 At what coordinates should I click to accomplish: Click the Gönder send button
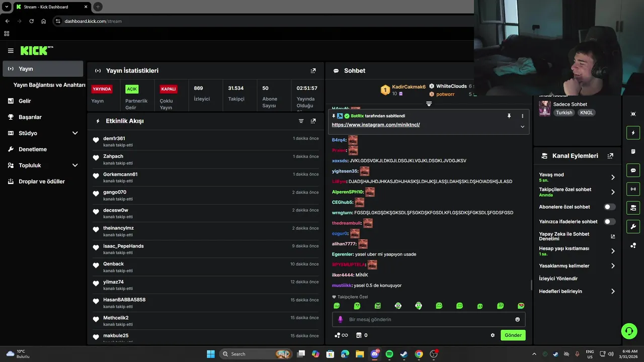pyautogui.click(x=513, y=335)
